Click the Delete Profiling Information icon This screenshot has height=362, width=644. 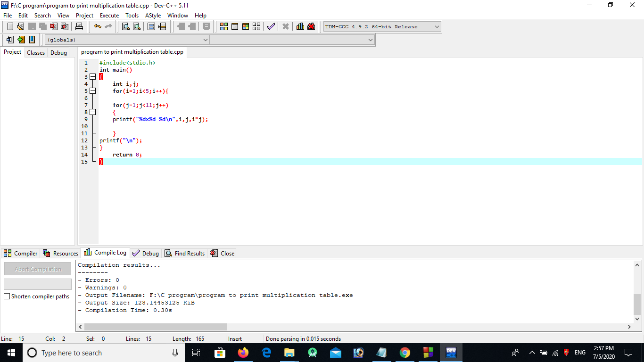tap(311, 26)
